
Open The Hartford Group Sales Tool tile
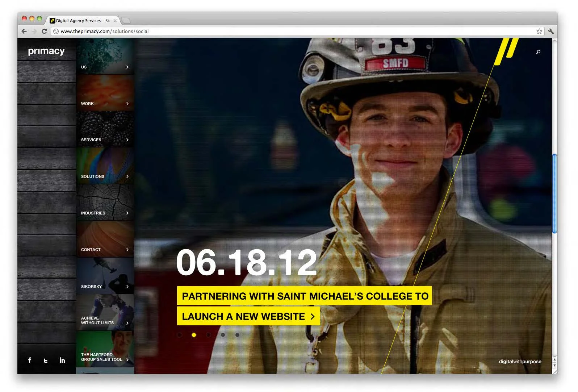105,349
